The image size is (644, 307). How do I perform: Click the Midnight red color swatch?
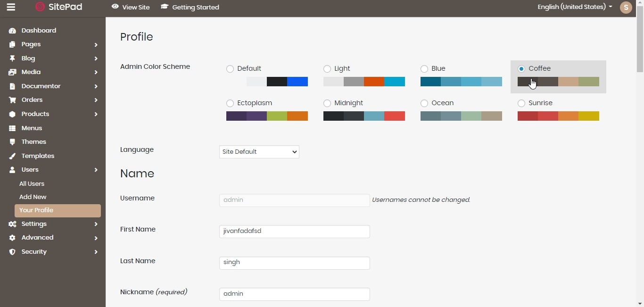395,116
